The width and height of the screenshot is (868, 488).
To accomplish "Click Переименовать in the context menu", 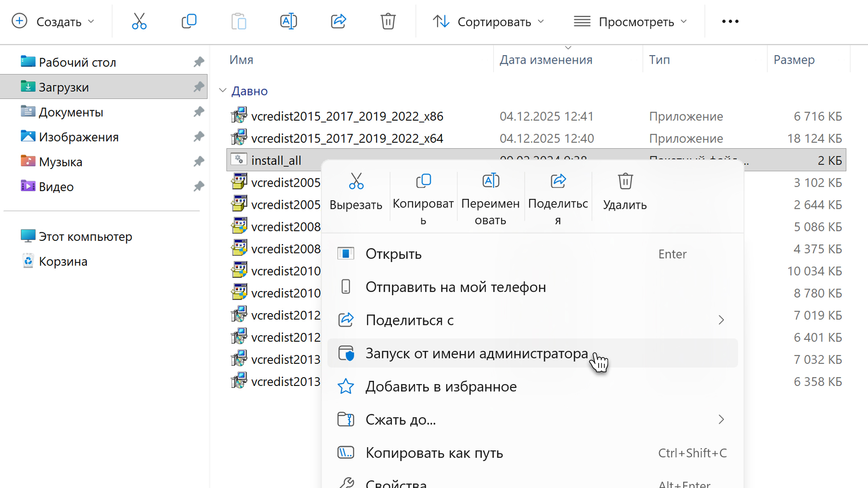I will 490,198.
